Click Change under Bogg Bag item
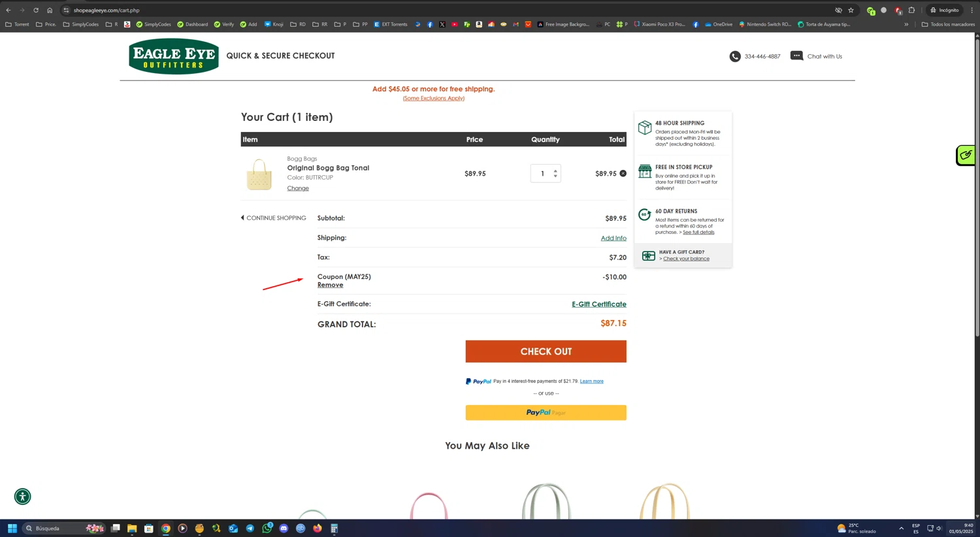 [298, 188]
